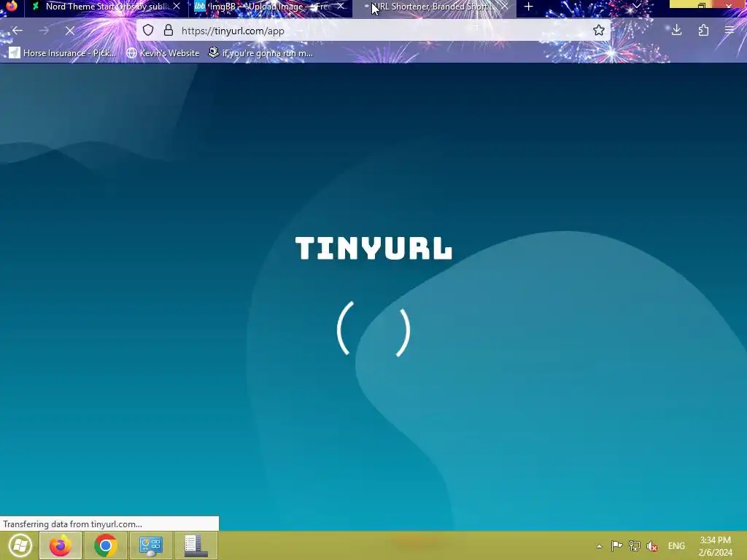Open the Action Center flag icon
The width and height of the screenshot is (747, 560).
[x=616, y=545]
